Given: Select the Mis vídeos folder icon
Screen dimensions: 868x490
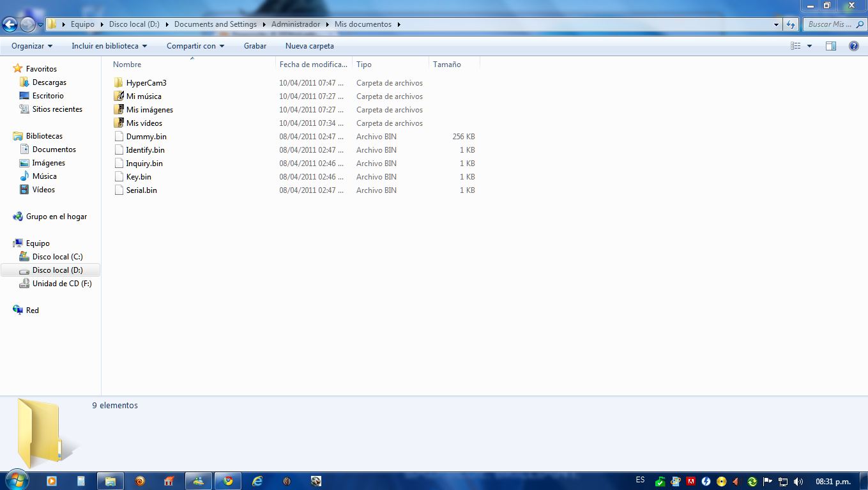Looking at the screenshot, I should click(118, 123).
